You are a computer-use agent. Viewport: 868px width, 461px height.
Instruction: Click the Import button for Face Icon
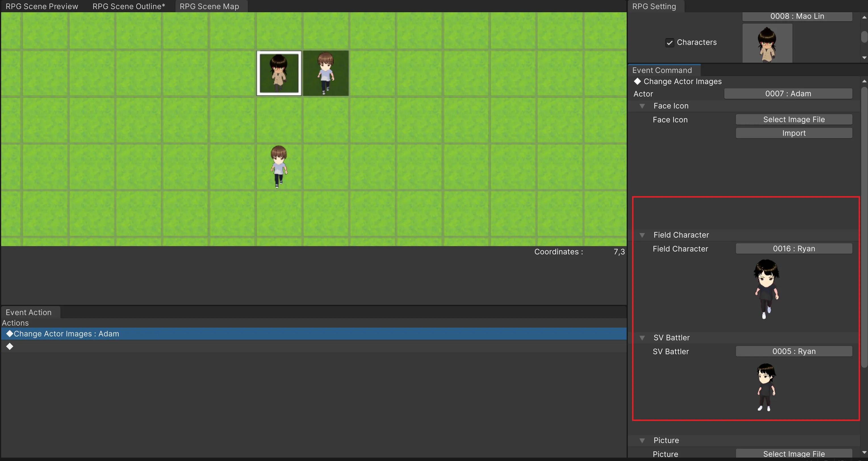[x=794, y=133]
